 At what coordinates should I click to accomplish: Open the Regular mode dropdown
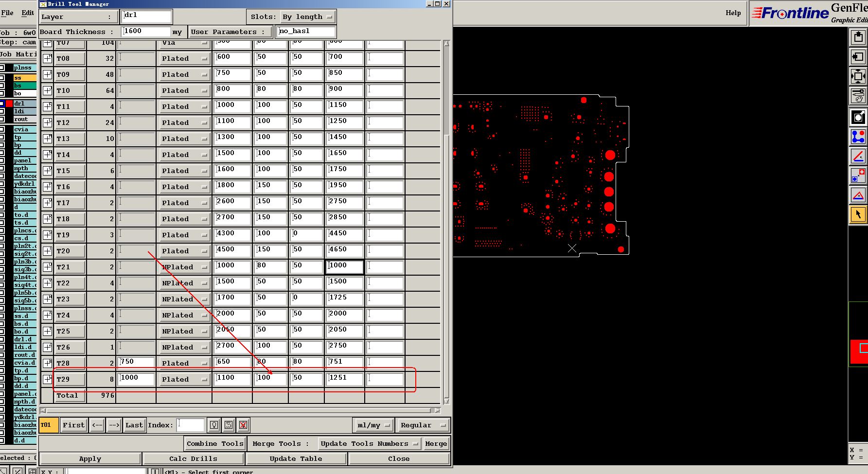pyautogui.click(x=422, y=425)
